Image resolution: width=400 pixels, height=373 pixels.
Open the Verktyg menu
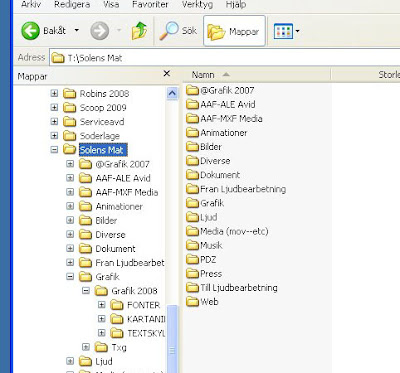197,4
